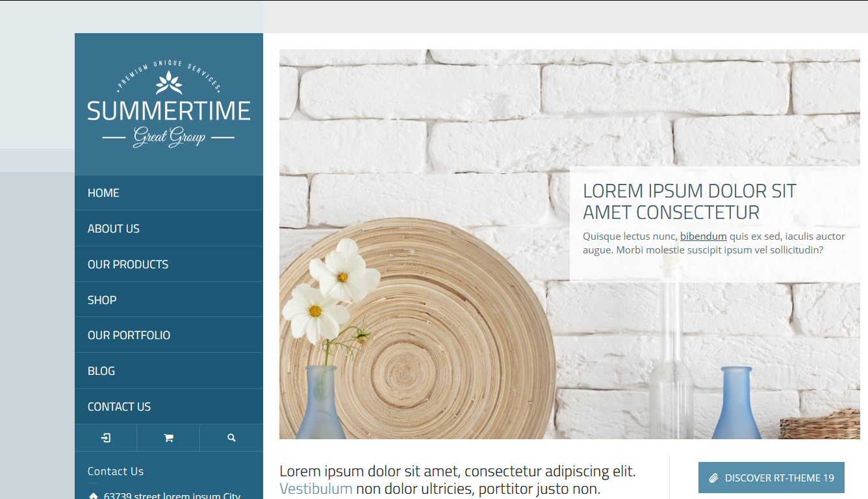Viewport: 868px width, 499px height.
Task: Click the search magnifier icon
Action: pyautogui.click(x=231, y=438)
